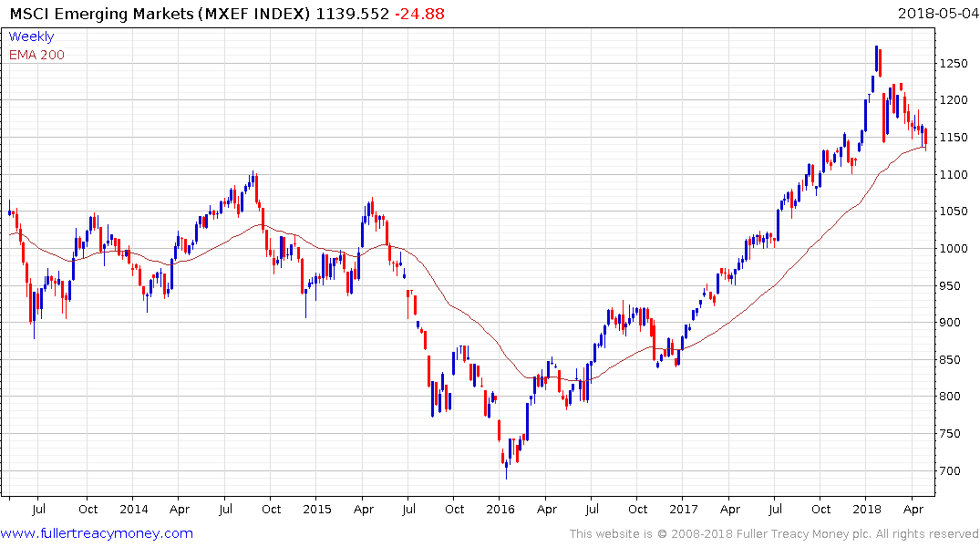The image size is (980, 547).
Task: Click the EMA 200 legend label
Action: pyautogui.click(x=36, y=55)
